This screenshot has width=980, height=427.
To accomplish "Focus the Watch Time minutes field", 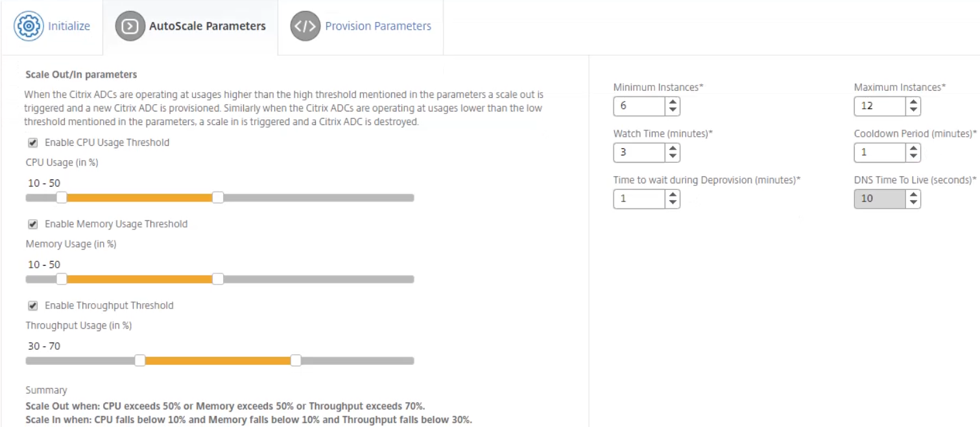I will point(639,153).
